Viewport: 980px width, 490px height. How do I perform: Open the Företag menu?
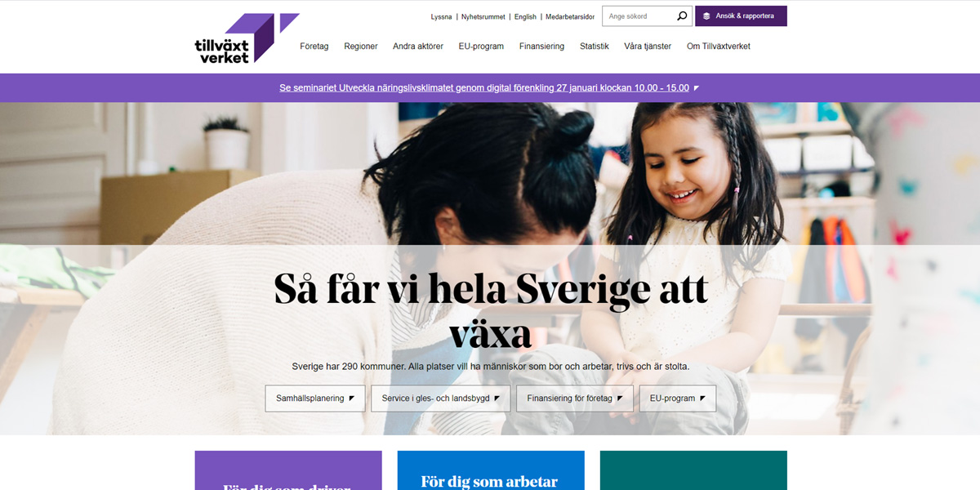tap(314, 47)
